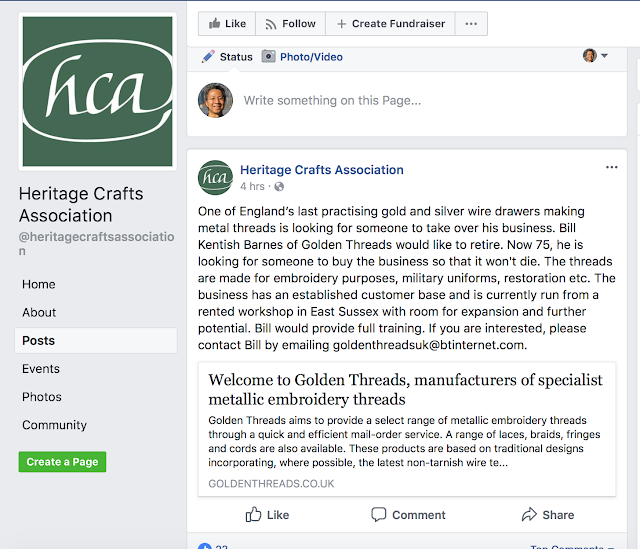This screenshot has height=549, width=640.
Task: Click the HCA page logo thumbnail
Action: tap(97, 91)
